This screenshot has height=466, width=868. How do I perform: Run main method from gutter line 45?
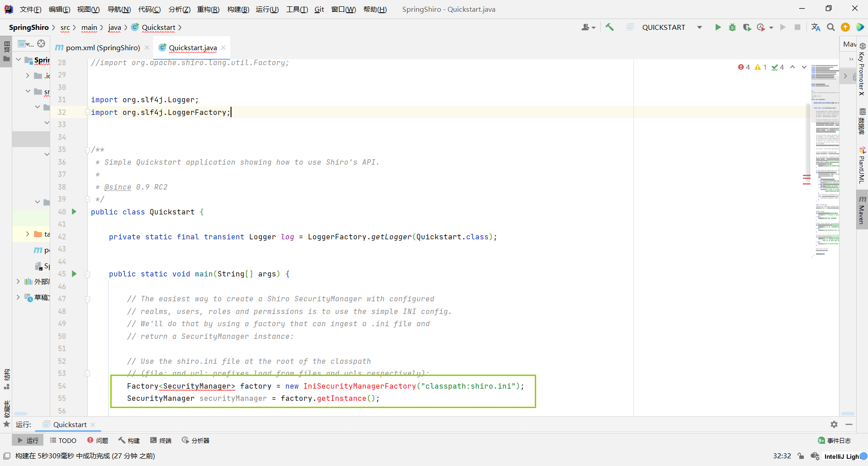tap(74, 274)
